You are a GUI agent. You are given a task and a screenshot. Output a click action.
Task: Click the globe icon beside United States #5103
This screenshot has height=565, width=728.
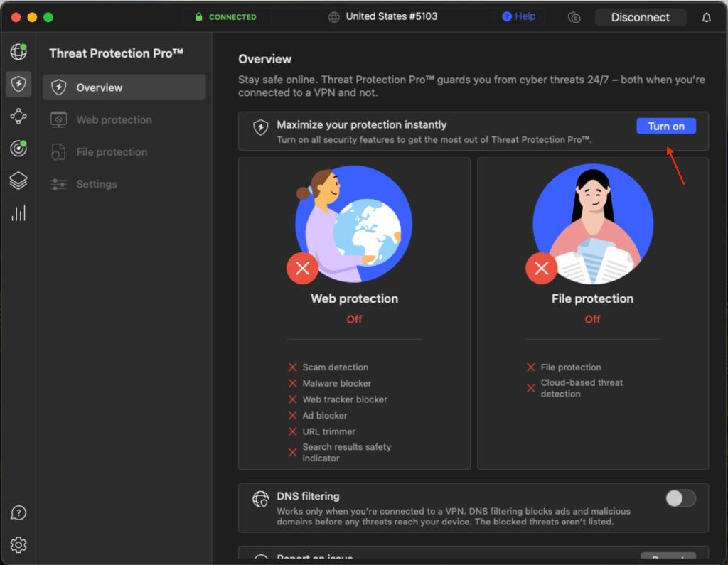pos(334,17)
